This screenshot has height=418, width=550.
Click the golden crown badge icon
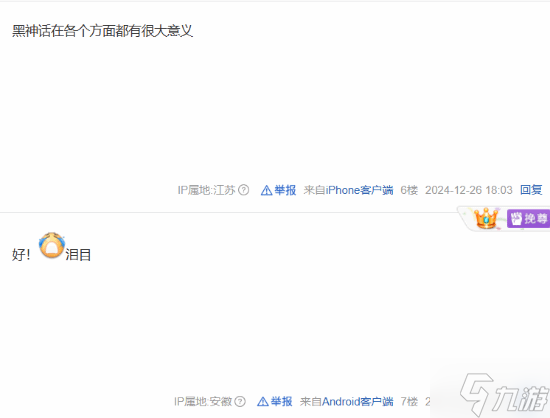click(486, 218)
